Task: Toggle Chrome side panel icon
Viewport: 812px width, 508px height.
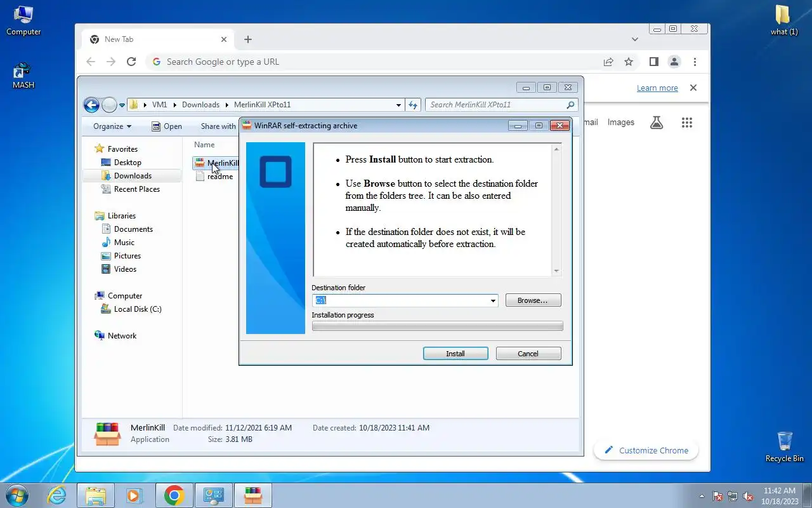Action: pos(653,62)
